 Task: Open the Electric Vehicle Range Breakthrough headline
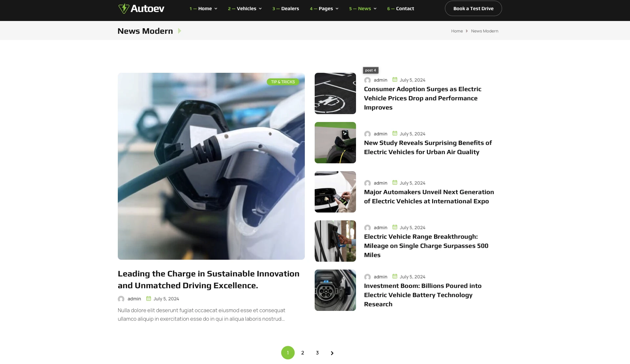[426, 246]
